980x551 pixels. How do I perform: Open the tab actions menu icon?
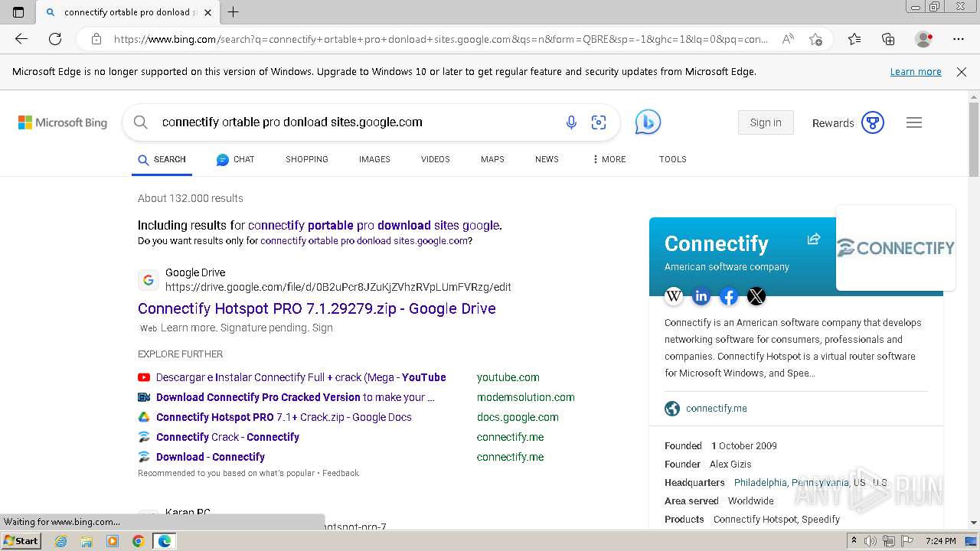pos(18,12)
